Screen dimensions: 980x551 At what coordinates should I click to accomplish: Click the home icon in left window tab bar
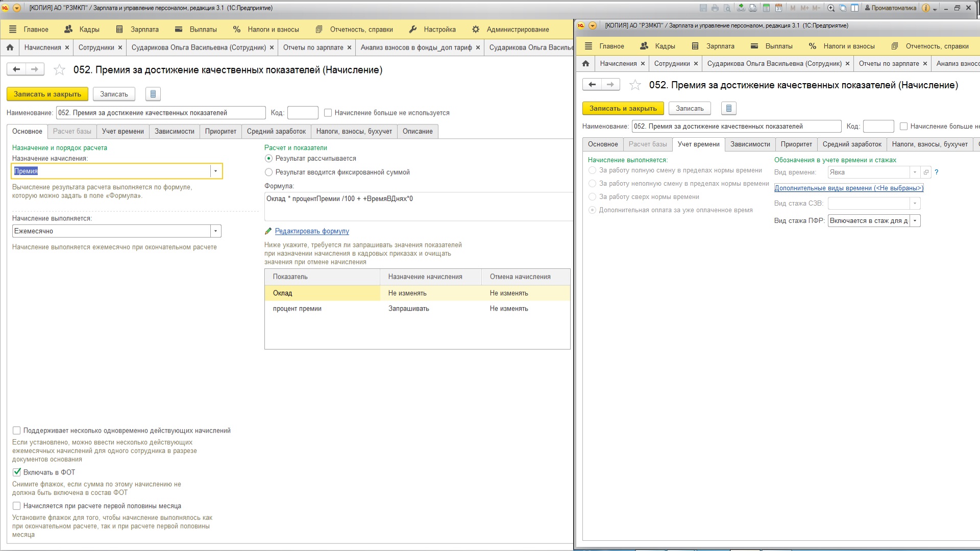10,47
